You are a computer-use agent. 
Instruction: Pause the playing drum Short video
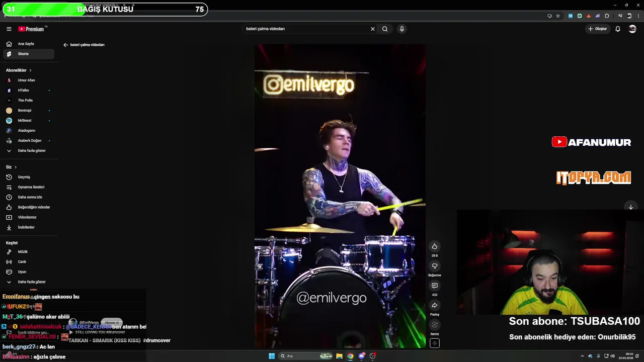(x=340, y=196)
